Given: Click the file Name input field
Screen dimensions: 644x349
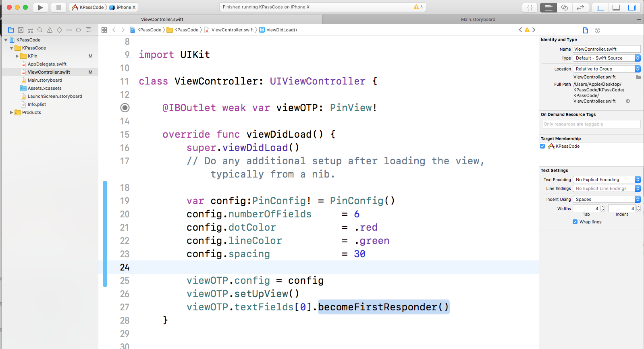Looking at the screenshot, I should coord(607,49).
